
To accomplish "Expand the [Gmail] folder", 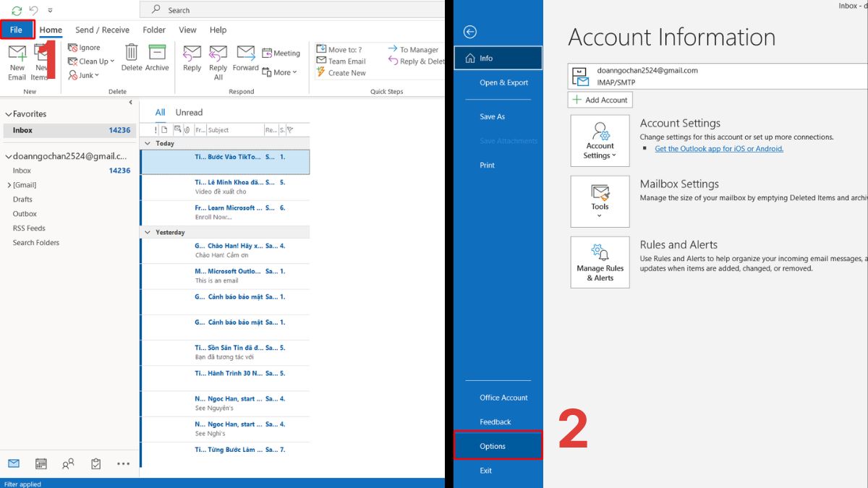I will click(9, 185).
